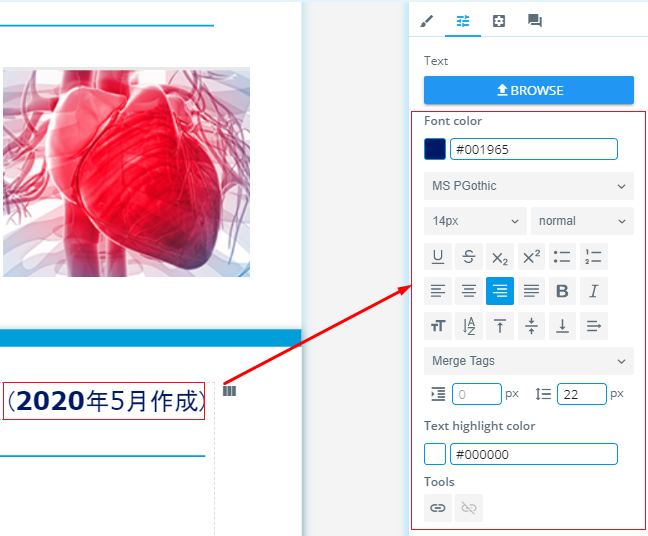Switch to the brush style tab

point(427,21)
